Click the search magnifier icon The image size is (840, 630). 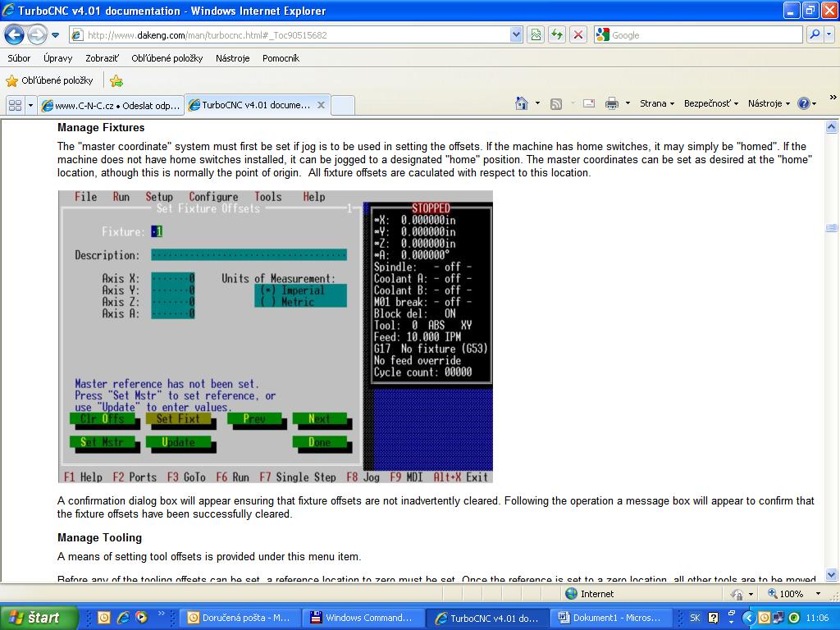point(815,35)
